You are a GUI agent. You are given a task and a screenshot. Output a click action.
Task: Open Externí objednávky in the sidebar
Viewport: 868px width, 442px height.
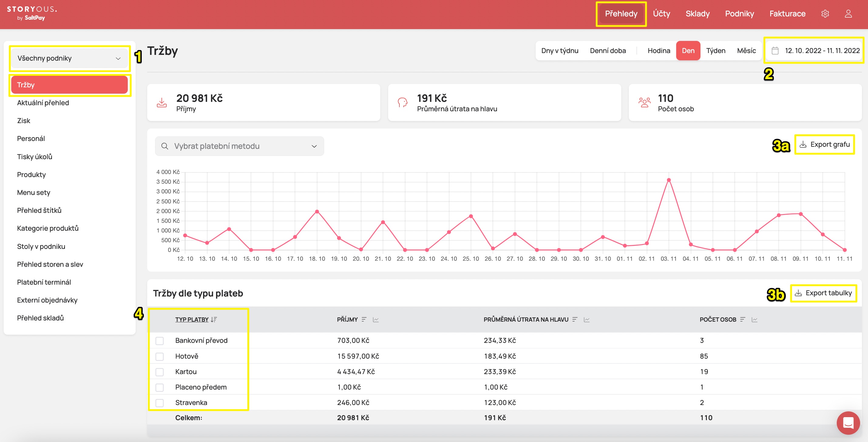[47, 300]
